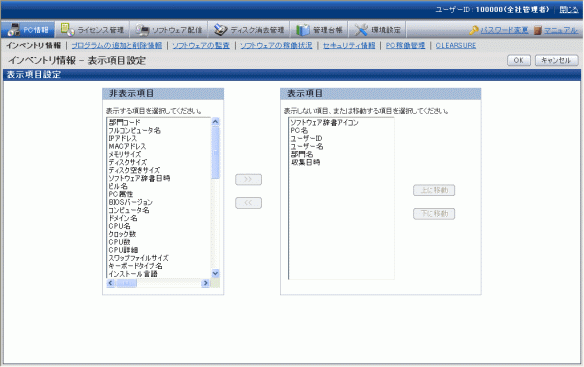This screenshot has height=367, width=584.
Task: Click the horizontal scrollbar thumb in hidden list
Action: click(127, 283)
